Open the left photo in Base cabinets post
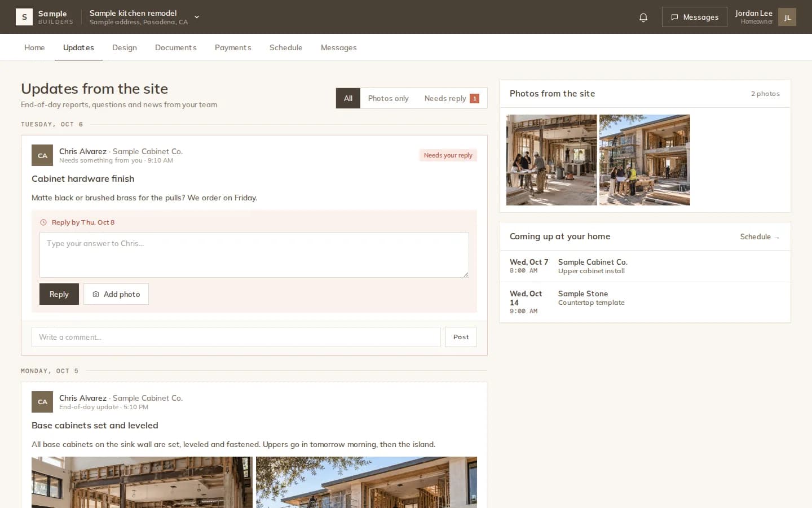This screenshot has width=812, height=508. [x=142, y=482]
